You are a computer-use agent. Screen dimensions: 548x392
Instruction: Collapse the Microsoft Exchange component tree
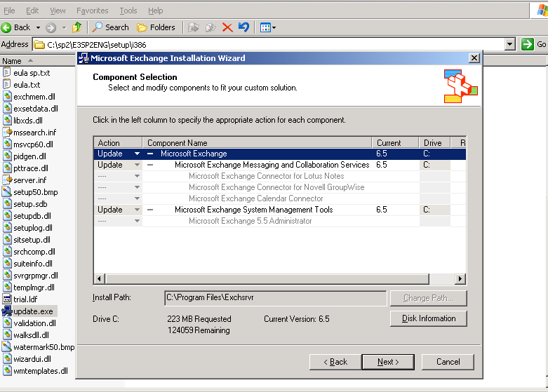(150, 154)
